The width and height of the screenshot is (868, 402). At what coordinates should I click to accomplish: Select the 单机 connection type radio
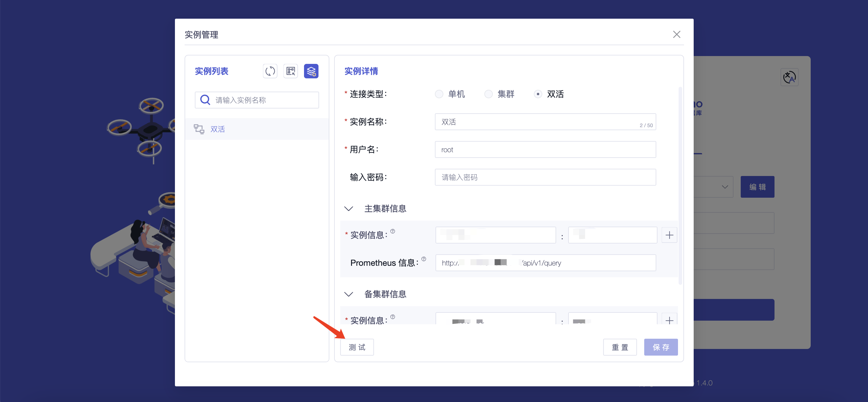[x=439, y=94]
